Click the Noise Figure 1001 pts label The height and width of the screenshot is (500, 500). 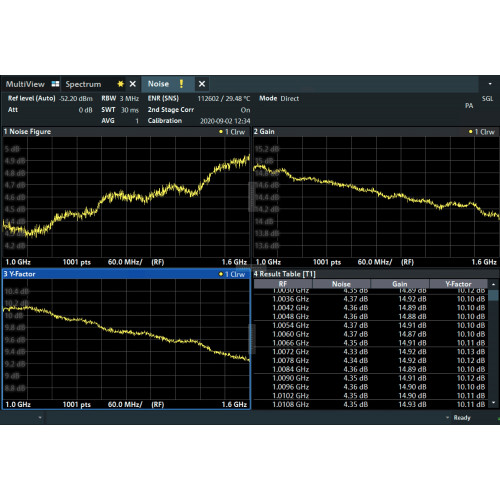(x=77, y=262)
